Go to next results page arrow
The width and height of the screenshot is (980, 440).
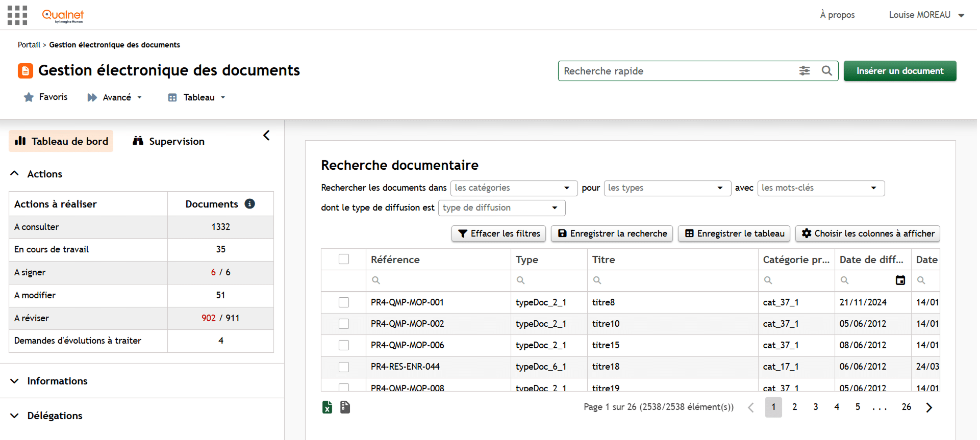(929, 407)
